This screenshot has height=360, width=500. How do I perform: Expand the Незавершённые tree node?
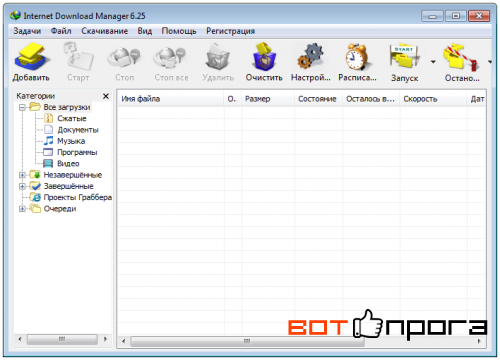pos(22,175)
